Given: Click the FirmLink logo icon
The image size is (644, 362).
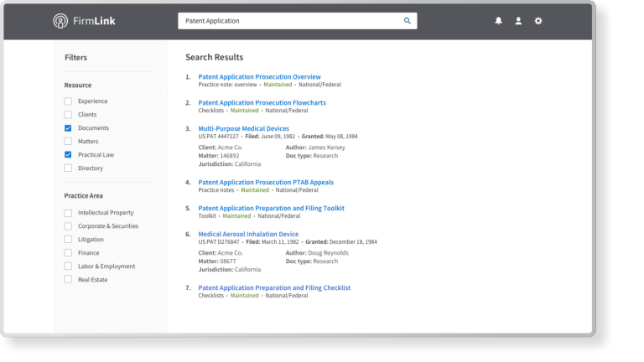Looking at the screenshot, I should point(61,21).
